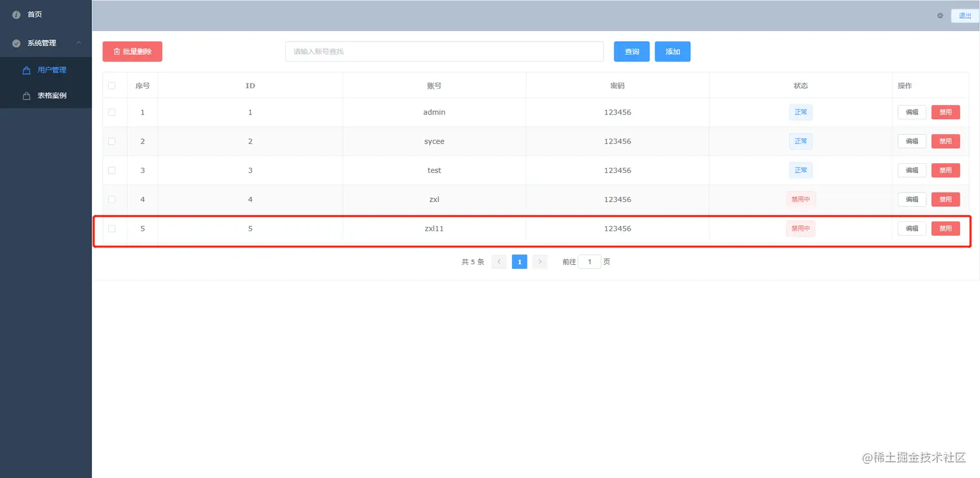Go to previous page arrow in pagination

(x=499, y=262)
